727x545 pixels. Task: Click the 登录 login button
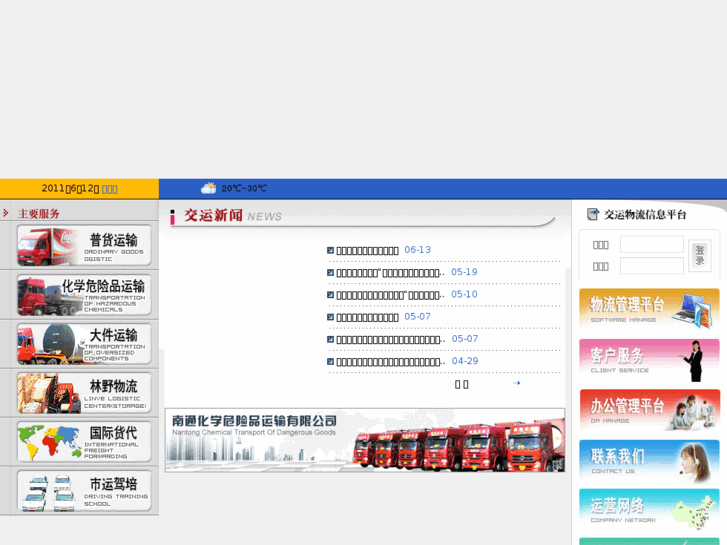point(700,255)
